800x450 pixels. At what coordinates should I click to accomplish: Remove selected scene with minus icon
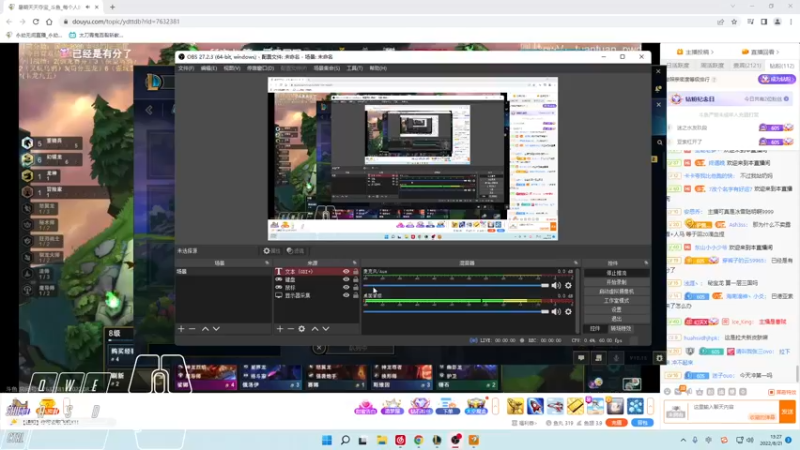(192, 329)
